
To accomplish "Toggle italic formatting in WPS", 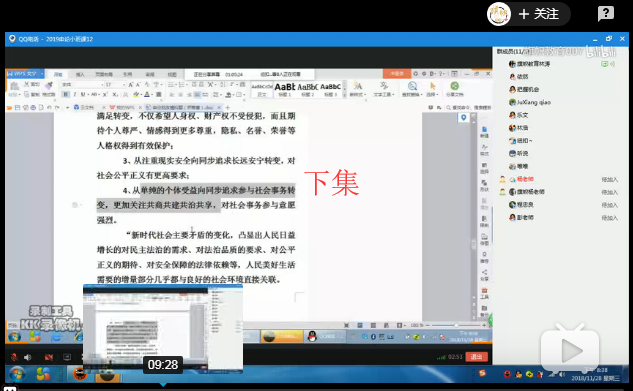I will (74, 94).
